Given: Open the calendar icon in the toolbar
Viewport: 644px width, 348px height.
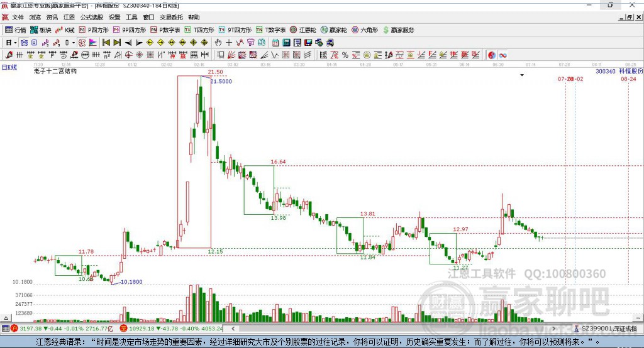Looking at the screenshot, I should click(275, 43).
